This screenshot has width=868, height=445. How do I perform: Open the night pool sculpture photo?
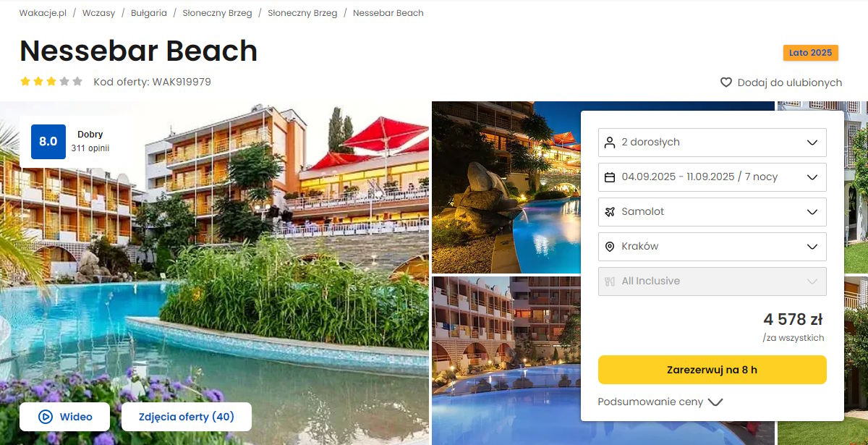[x=506, y=187]
